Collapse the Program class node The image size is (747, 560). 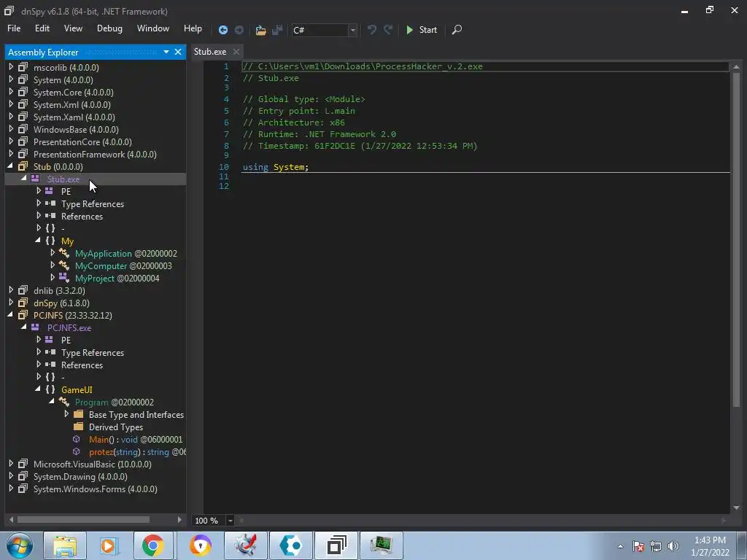pos(52,402)
